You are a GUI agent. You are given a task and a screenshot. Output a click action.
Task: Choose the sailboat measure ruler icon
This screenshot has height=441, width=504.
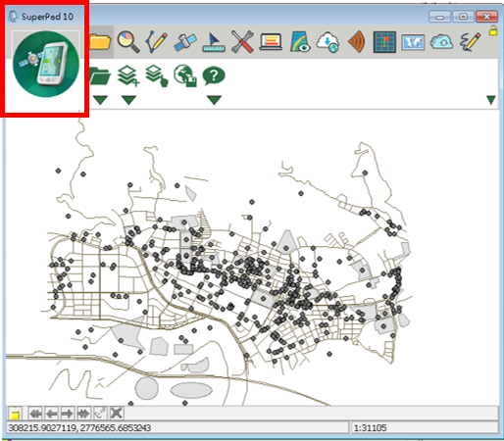(214, 42)
